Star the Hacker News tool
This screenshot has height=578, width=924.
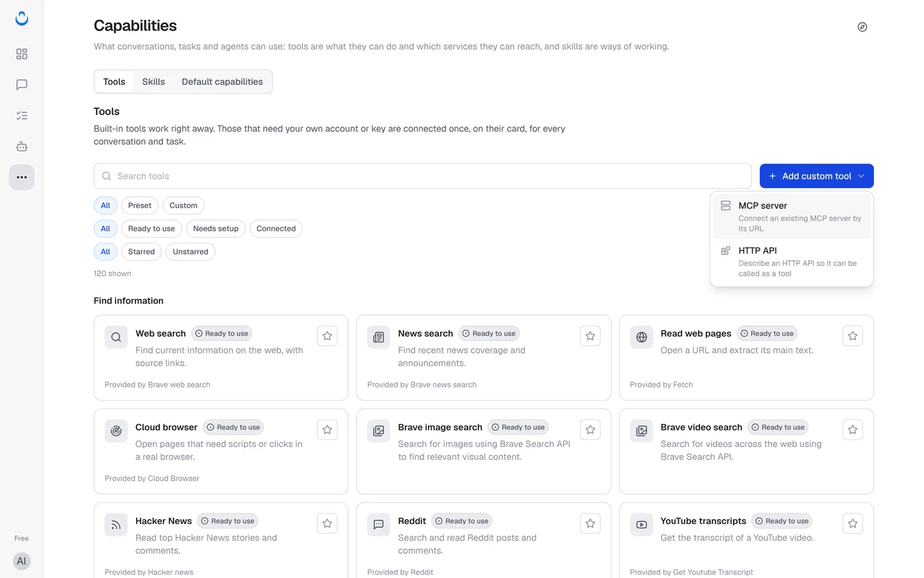click(327, 523)
